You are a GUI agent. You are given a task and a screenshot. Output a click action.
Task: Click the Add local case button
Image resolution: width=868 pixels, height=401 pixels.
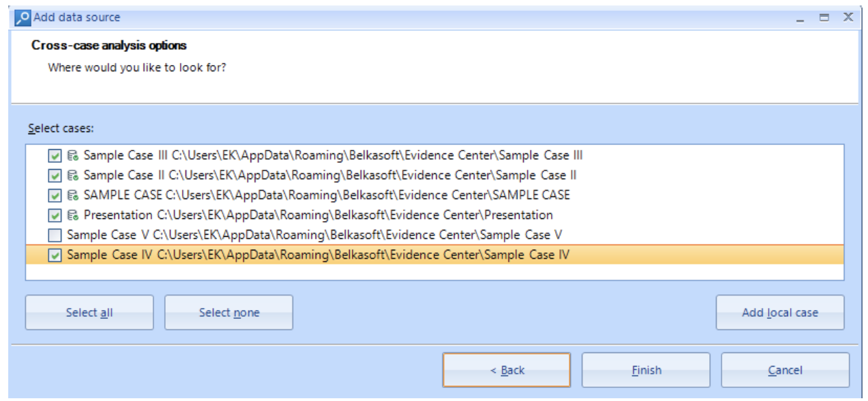pos(780,313)
